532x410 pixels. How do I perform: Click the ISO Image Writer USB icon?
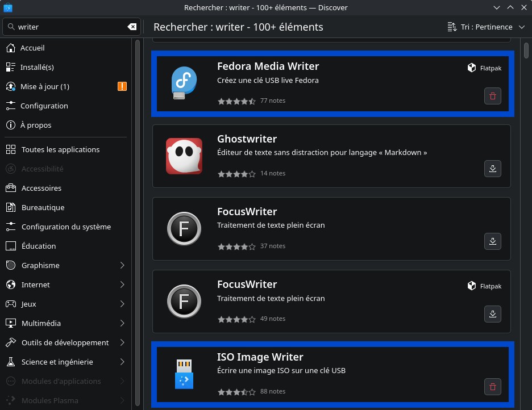pyautogui.click(x=184, y=374)
